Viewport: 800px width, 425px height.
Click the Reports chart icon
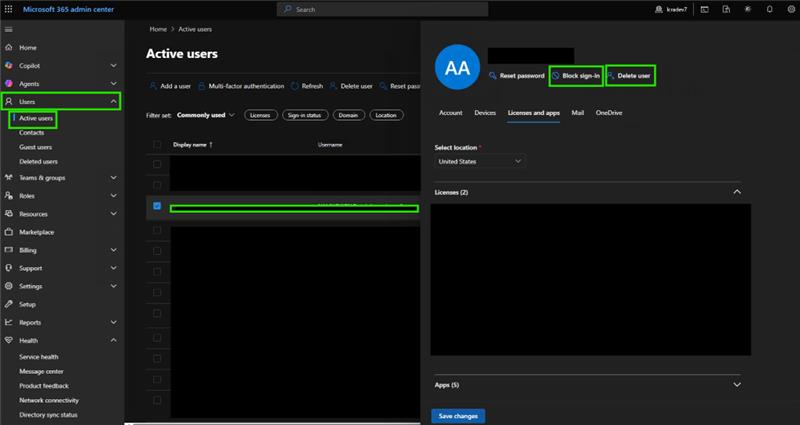[9, 322]
